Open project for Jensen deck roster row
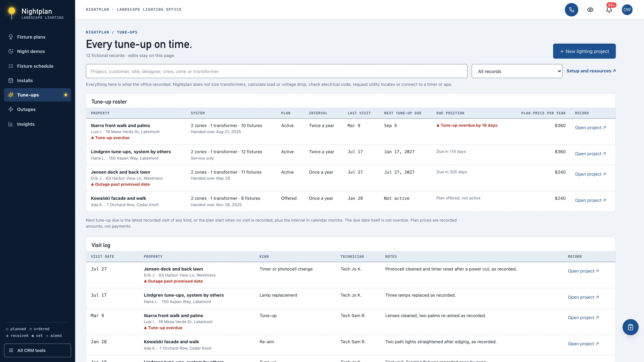This screenshot has height=362, width=644. (590, 174)
